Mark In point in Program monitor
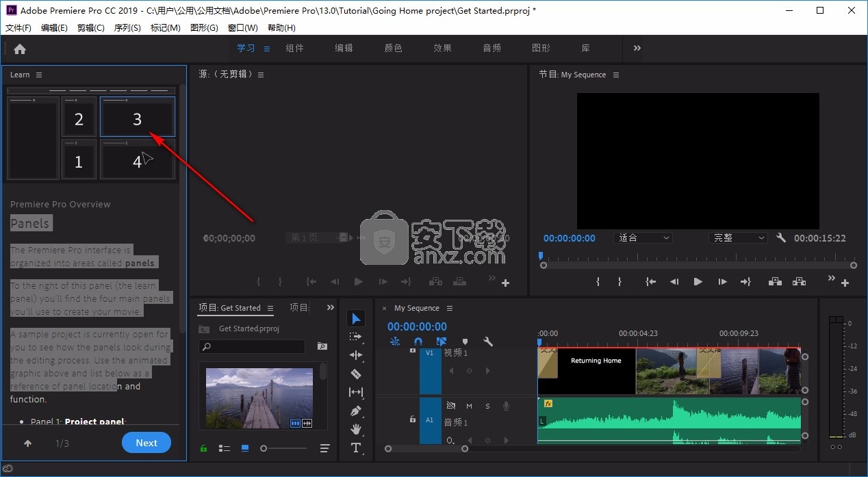Image resolution: width=868 pixels, height=477 pixels. coord(598,282)
